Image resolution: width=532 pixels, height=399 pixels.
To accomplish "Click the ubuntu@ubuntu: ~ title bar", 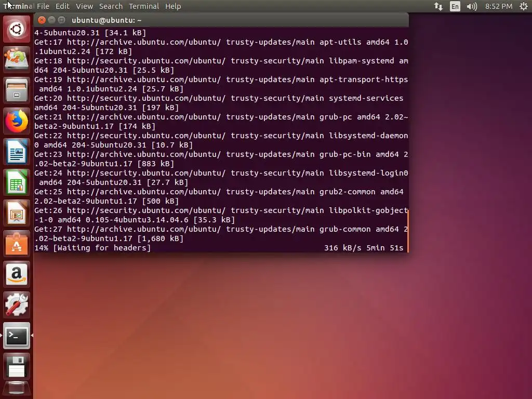I will click(221, 20).
